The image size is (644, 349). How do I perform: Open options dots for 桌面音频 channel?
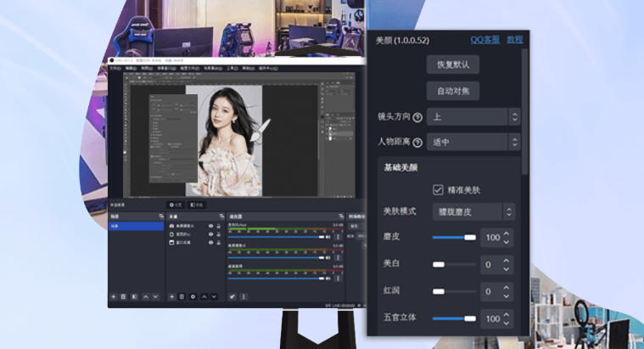pyautogui.click(x=338, y=279)
